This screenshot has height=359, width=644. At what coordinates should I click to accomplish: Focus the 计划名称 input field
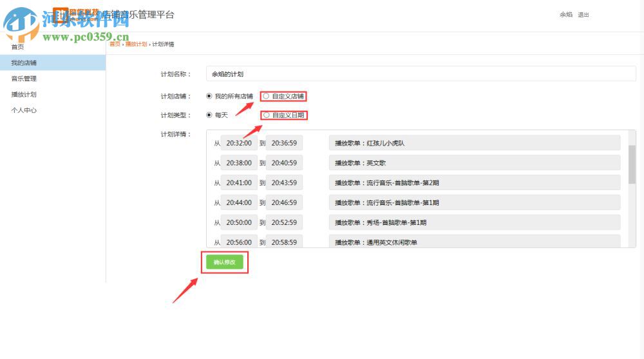(421, 74)
